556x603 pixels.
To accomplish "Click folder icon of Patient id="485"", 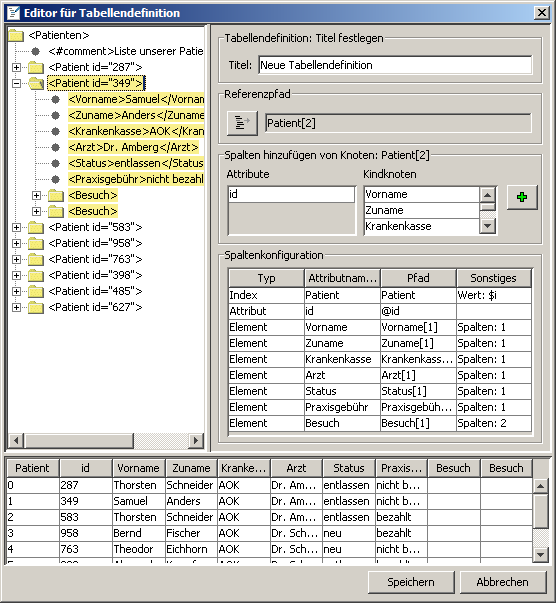I will point(36,291).
